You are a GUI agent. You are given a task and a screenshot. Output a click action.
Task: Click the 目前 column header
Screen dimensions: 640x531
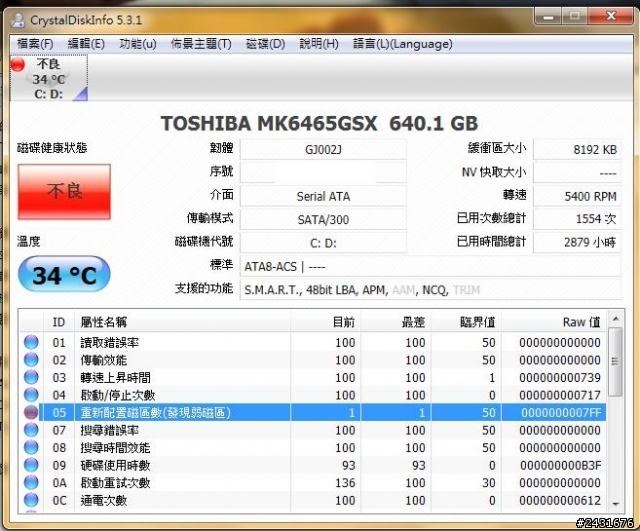point(325,322)
